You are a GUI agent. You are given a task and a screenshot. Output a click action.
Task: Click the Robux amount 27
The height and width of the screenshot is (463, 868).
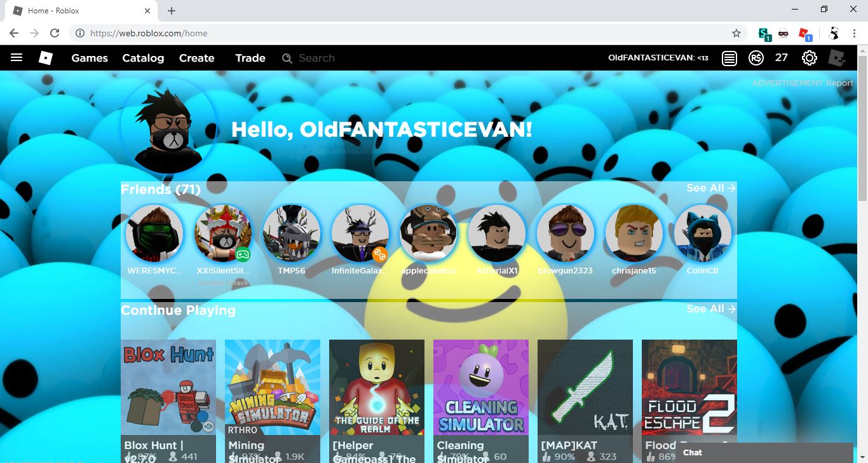[x=782, y=58]
